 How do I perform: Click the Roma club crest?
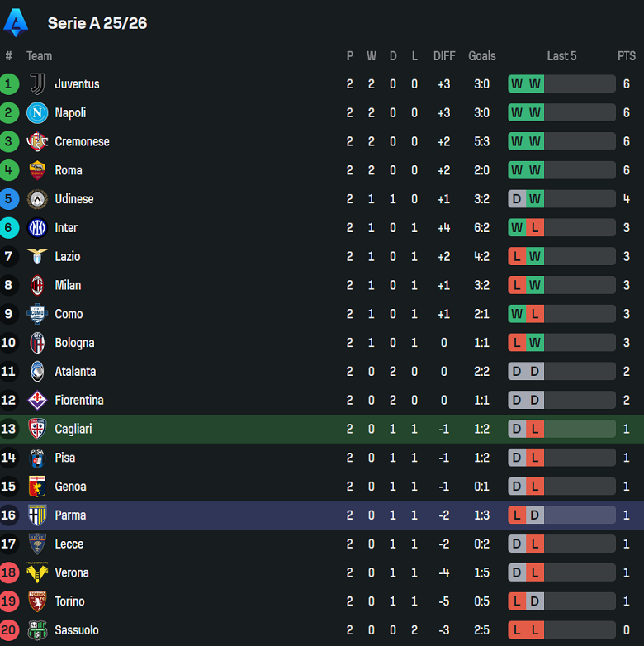37,170
